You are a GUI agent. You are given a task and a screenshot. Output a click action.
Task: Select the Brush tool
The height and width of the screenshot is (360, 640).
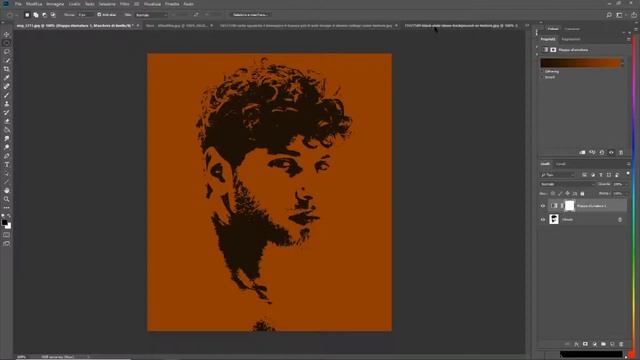pos(7,95)
